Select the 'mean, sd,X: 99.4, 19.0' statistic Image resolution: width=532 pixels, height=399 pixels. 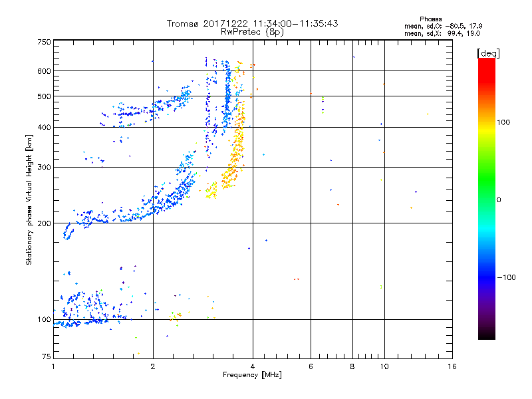[x=442, y=34]
